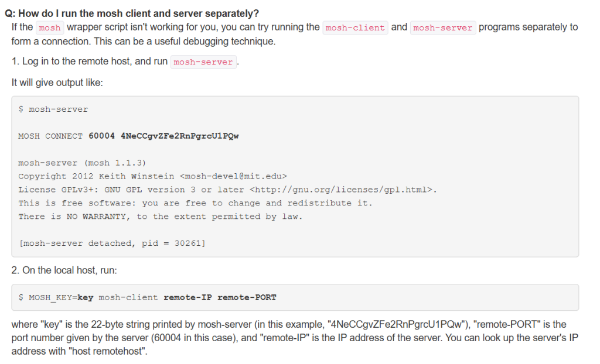Image resolution: width=600 pixels, height=364 pixels.
Task: Click 'remote-IP' in the client command
Action: (x=187, y=297)
